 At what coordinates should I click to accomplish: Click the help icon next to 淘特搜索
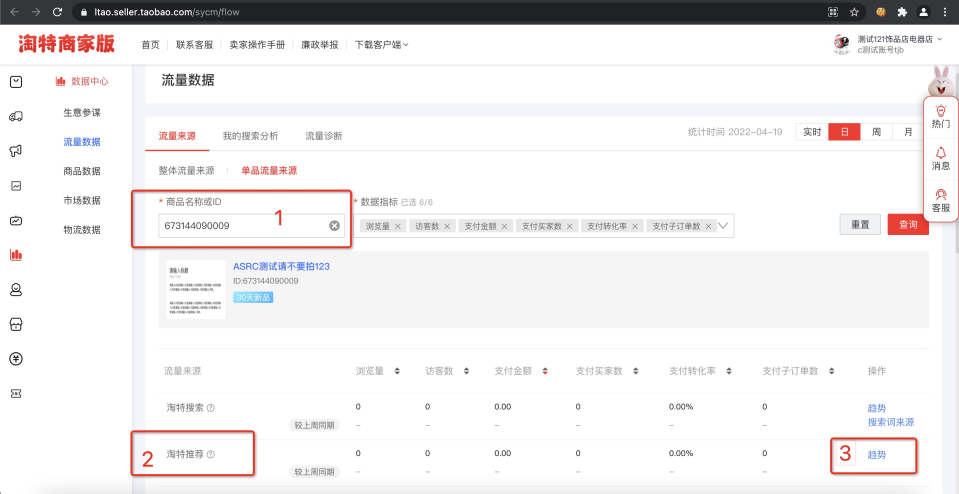pyautogui.click(x=211, y=408)
